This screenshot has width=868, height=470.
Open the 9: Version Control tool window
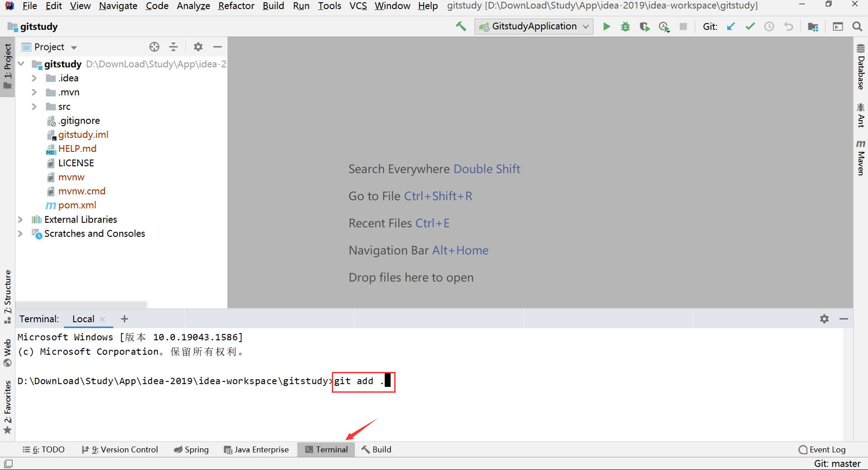coord(120,450)
